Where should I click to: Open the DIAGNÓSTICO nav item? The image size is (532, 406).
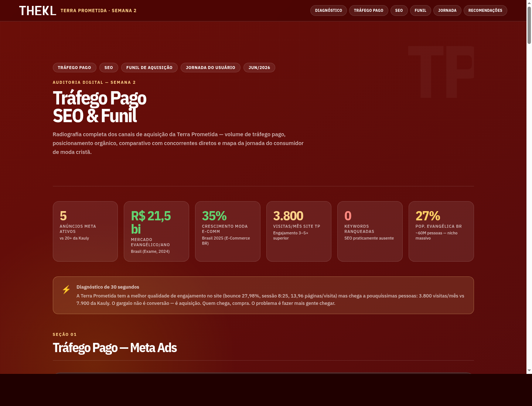pos(328,10)
